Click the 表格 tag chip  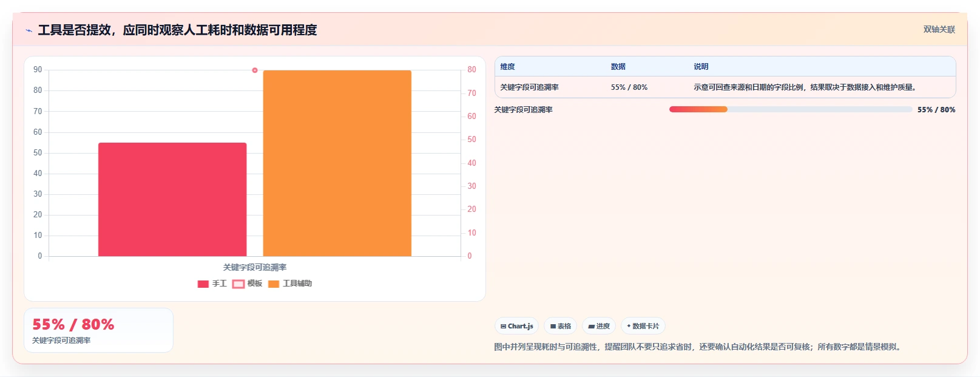click(x=560, y=326)
